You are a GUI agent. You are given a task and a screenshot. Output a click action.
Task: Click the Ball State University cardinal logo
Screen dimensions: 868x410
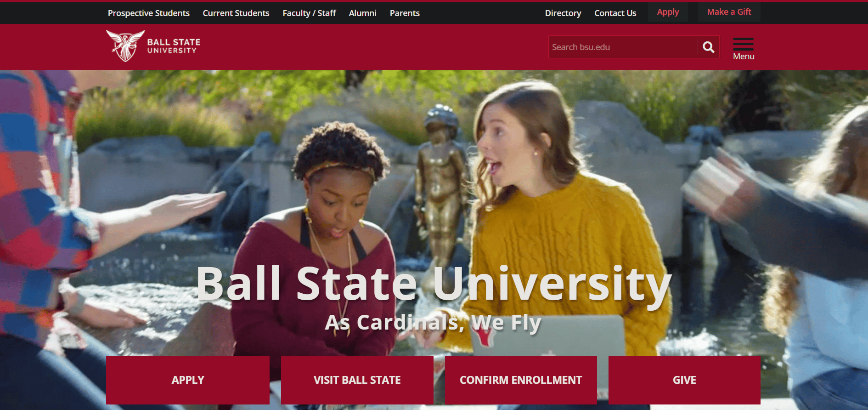point(125,46)
